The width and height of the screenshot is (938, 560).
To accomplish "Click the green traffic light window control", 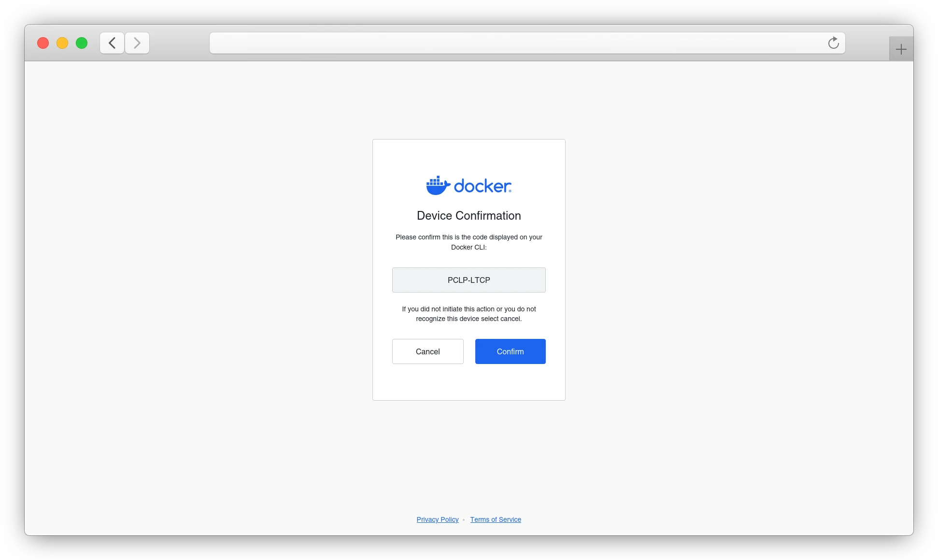I will pyautogui.click(x=82, y=43).
